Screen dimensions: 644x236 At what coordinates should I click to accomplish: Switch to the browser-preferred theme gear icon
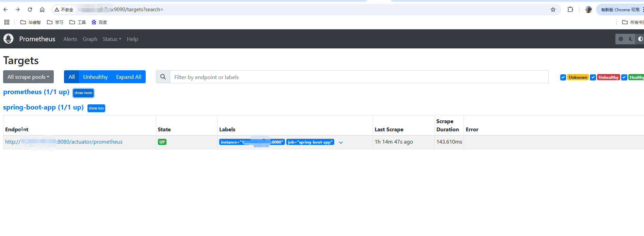(621, 39)
